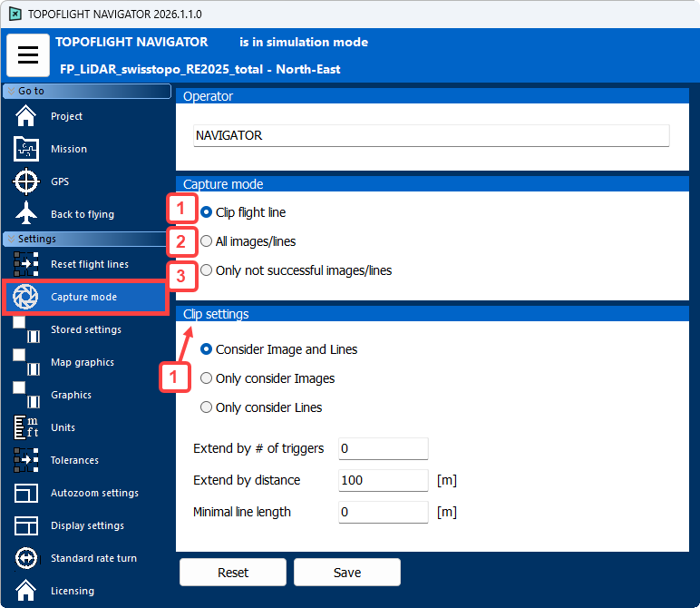Screen dimensions: 700x608
Task: Open Mission via its folder icon
Action: [x=26, y=149]
